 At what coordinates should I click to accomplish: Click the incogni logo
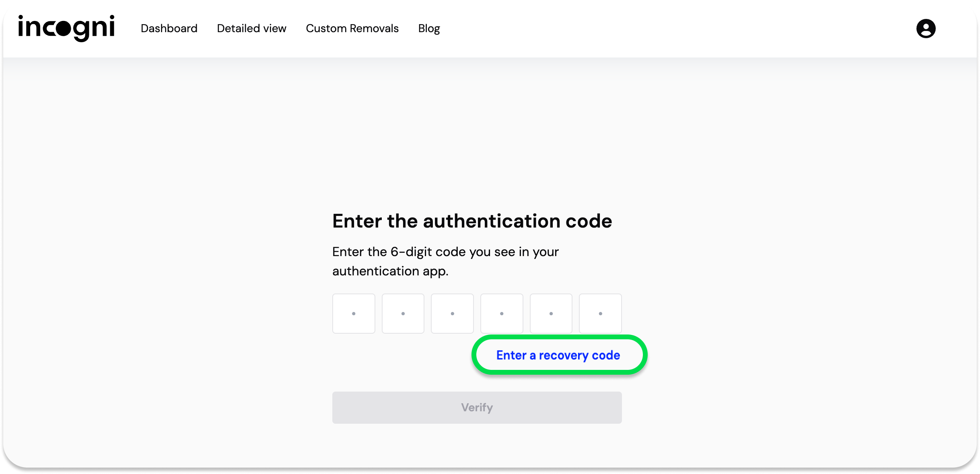coord(66,28)
